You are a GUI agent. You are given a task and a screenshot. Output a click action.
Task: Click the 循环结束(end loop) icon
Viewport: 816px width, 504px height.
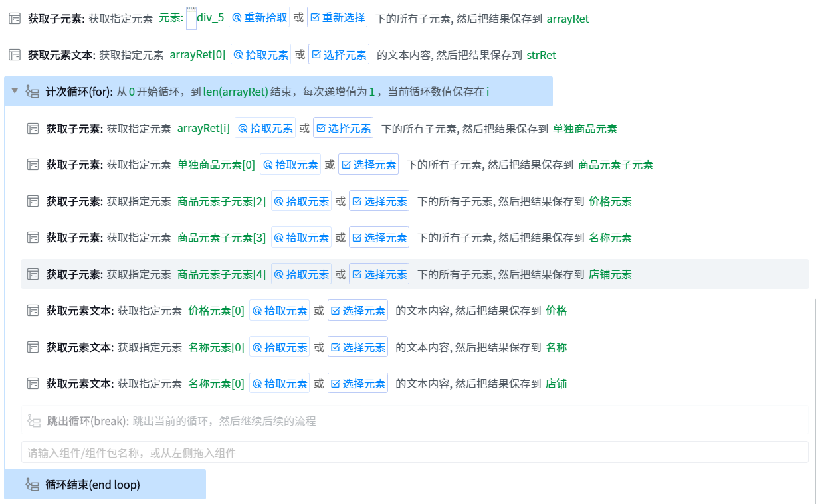pyautogui.click(x=32, y=485)
